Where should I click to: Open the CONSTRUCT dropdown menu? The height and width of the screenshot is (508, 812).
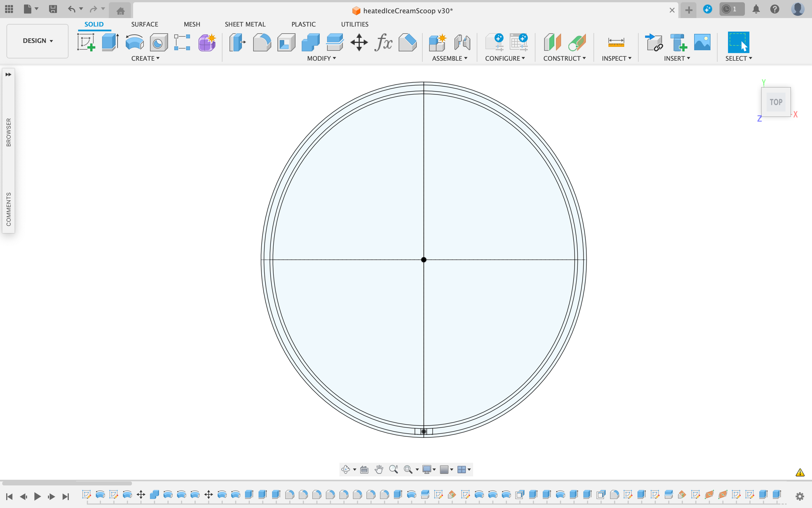pos(564,58)
